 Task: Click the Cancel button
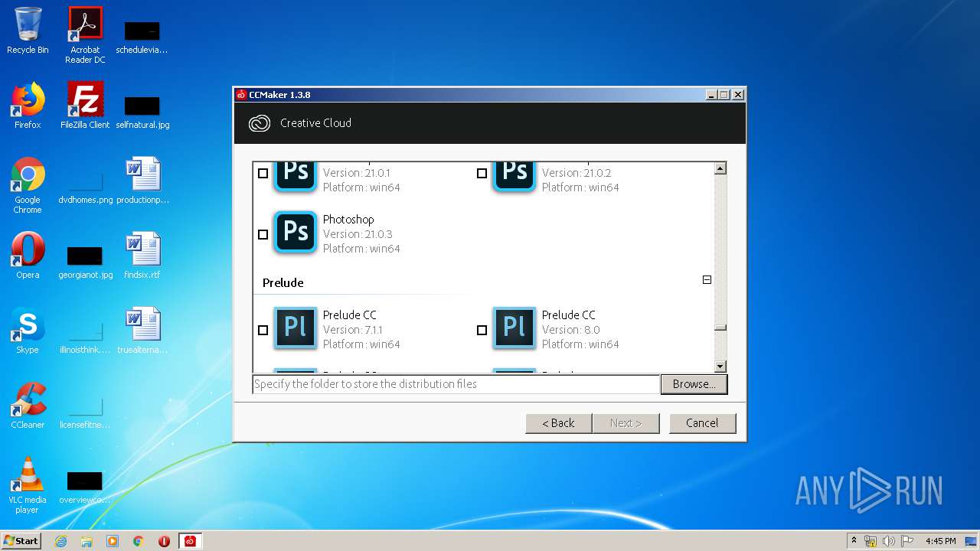click(x=702, y=423)
